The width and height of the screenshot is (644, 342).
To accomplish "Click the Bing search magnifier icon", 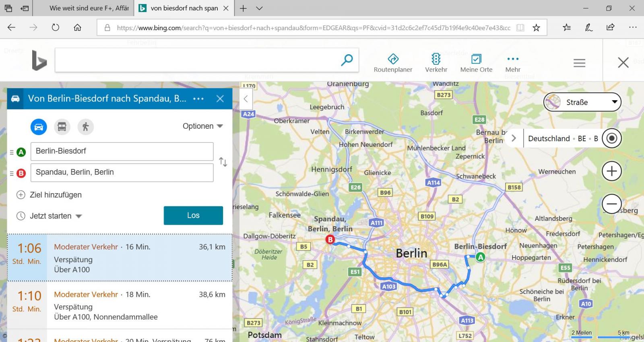I will 347,60.
